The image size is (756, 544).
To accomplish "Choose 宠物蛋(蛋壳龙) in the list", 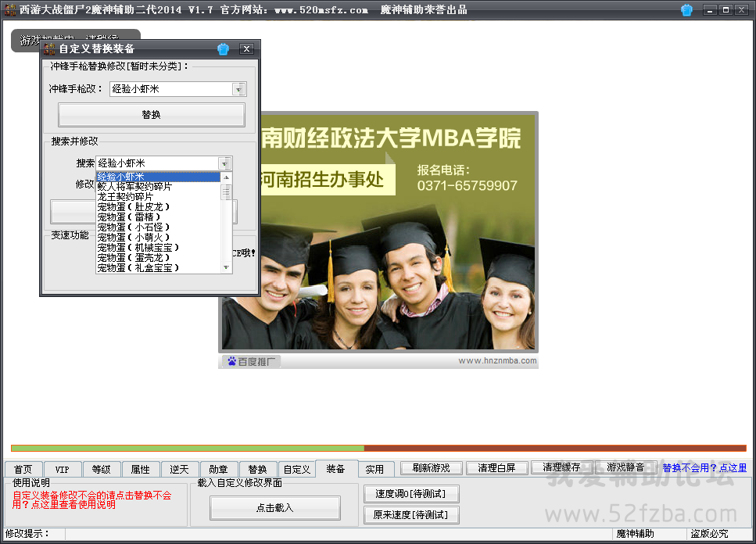I will pos(158,257).
